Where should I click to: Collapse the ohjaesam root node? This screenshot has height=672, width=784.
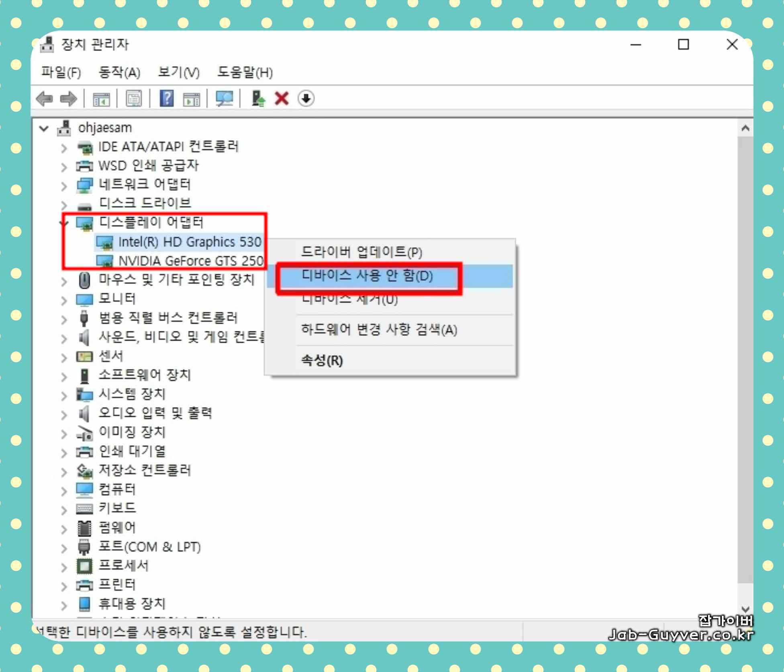click(44, 129)
